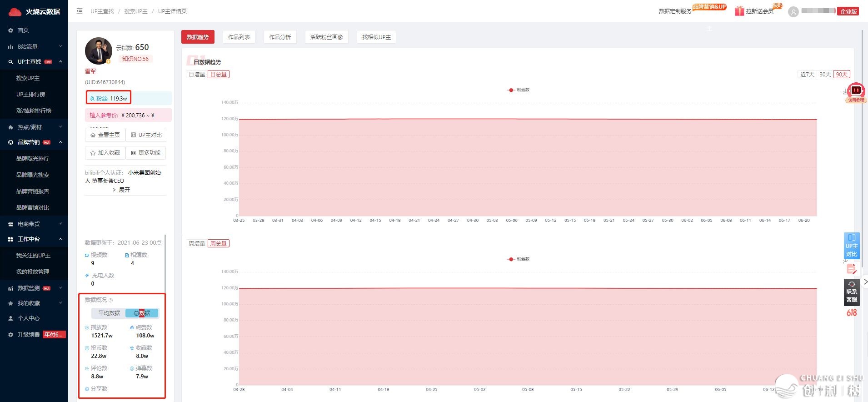The width and height of the screenshot is (868, 402).
Task: Click the 加入收藏 button
Action: (105, 153)
